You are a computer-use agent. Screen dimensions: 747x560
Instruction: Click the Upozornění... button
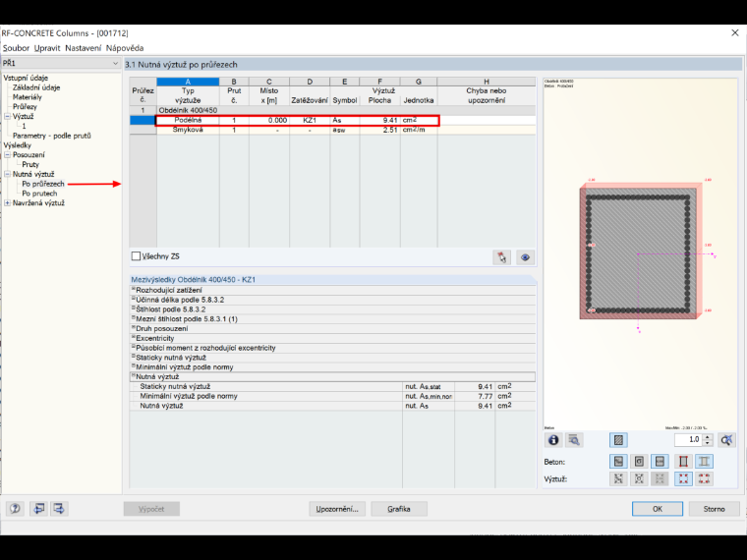click(x=337, y=509)
